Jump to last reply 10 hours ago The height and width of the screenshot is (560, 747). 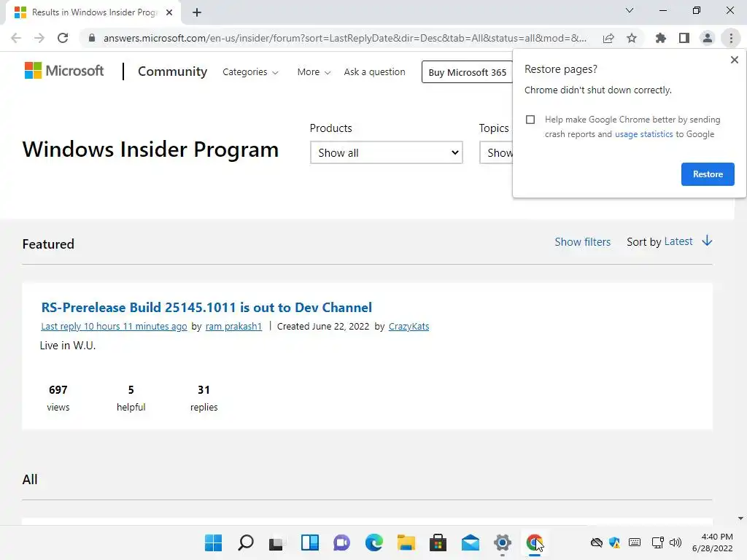tap(114, 326)
